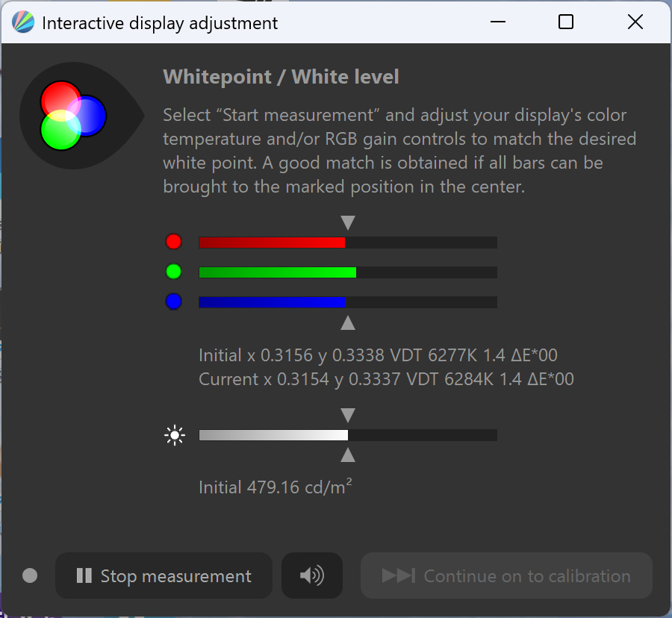Image resolution: width=672 pixels, height=618 pixels.
Task: Click the 'Interactive display adjustment' window title
Action: click(x=160, y=24)
